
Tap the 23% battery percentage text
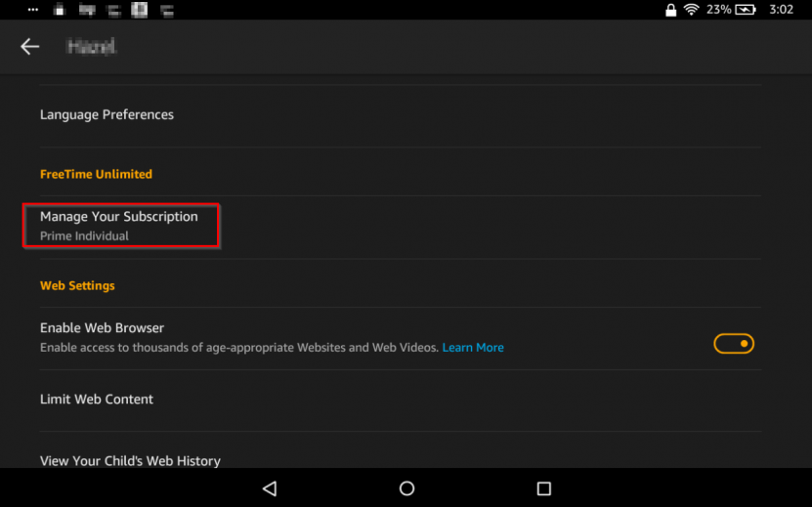[x=719, y=10]
